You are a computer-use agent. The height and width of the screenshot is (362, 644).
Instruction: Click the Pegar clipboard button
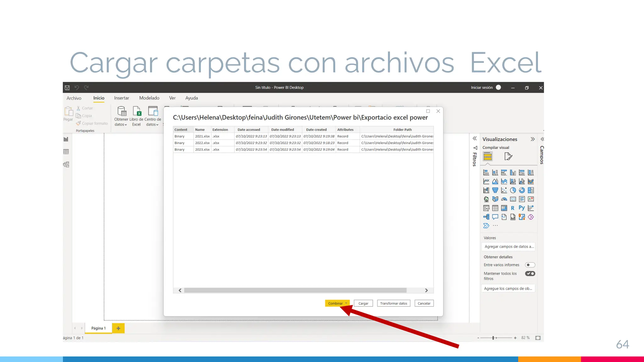click(x=68, y=114)
